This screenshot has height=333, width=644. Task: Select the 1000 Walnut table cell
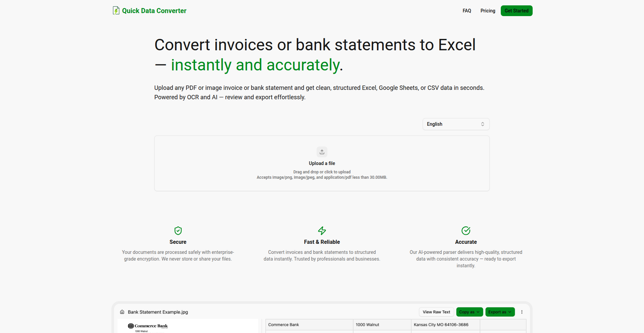click(x=382, y=325)
